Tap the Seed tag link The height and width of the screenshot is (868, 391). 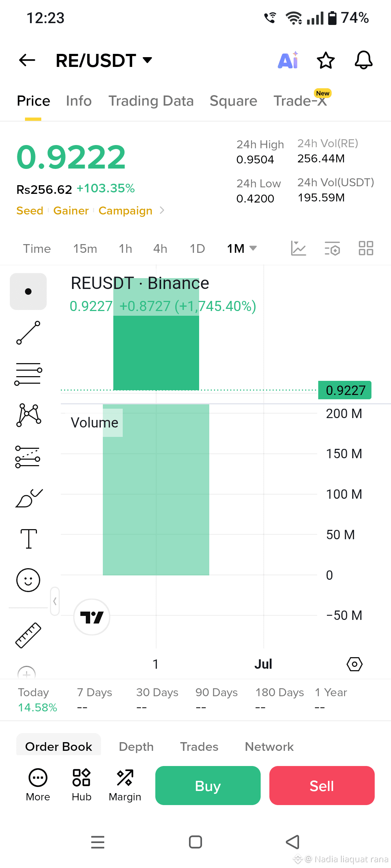pyautogui.click(x=30, y=210)
